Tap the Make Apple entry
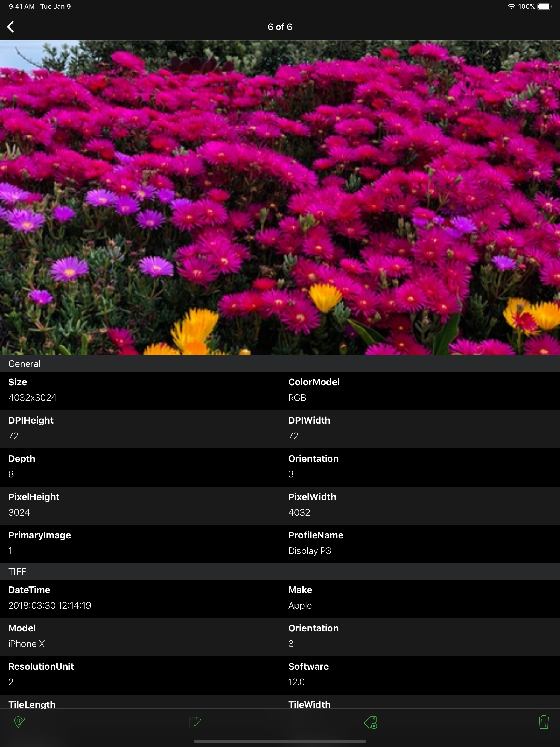 pyautogui.click(x=300, y=605)
